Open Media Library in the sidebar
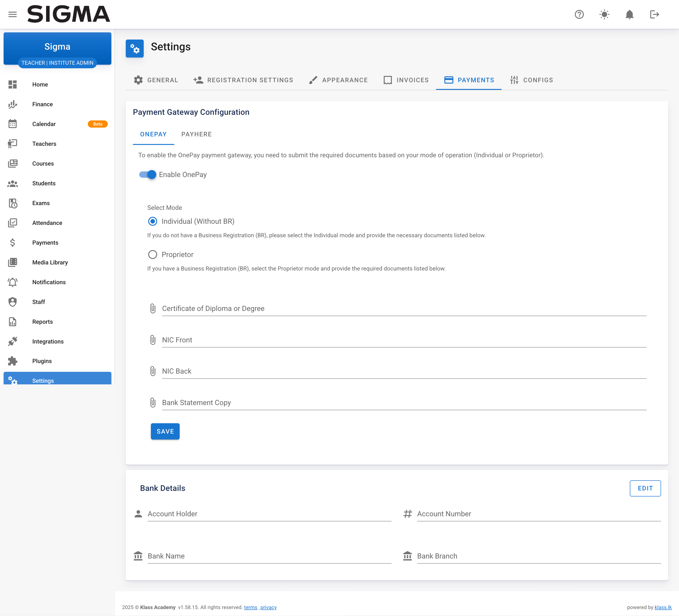 click(50, 262)
